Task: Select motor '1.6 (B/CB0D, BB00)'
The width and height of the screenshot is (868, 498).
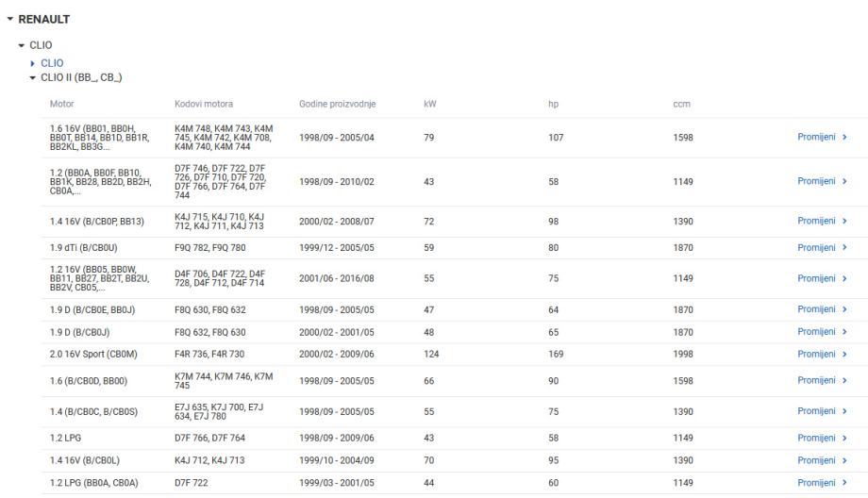Action: (89, 381)
